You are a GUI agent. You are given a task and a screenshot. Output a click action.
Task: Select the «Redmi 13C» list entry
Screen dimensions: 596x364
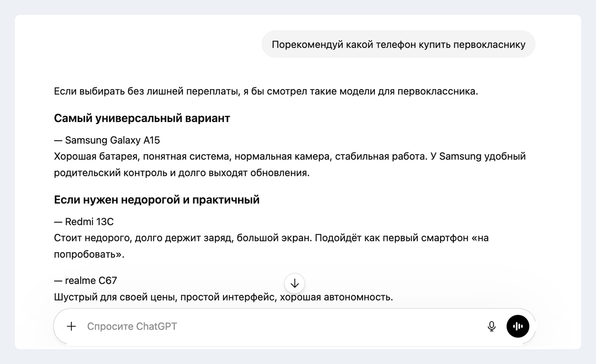(x=84, y=222)
